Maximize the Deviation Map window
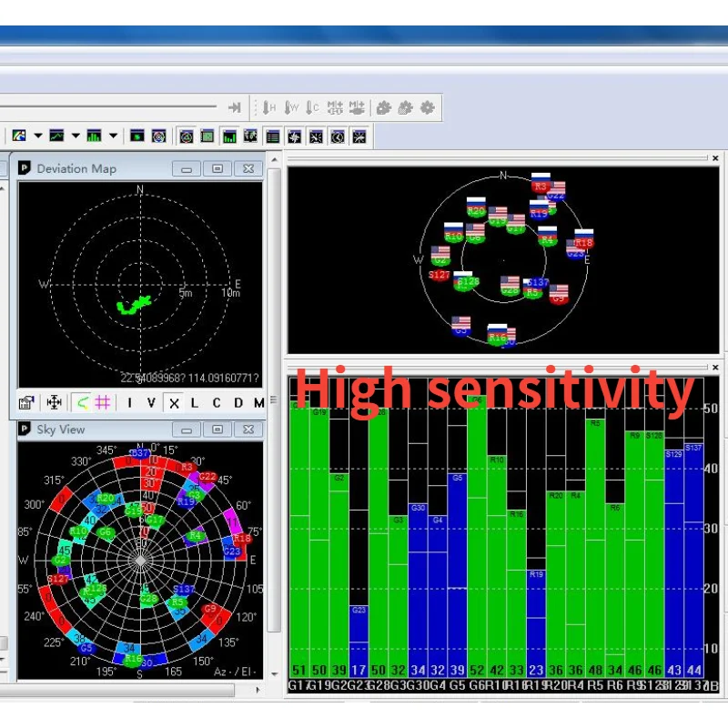The image size is (728, 728). coord(217,168)
